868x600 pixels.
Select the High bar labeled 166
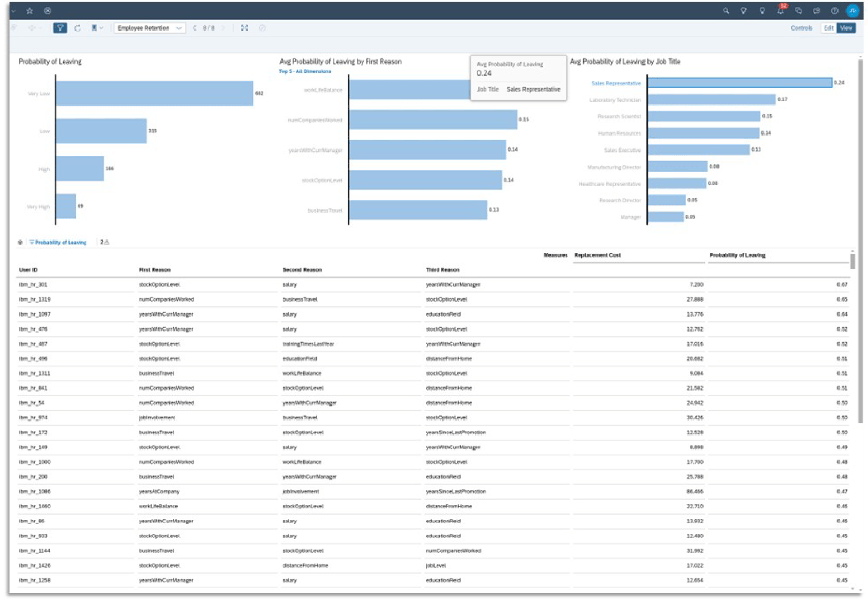[x=80, y=169]
